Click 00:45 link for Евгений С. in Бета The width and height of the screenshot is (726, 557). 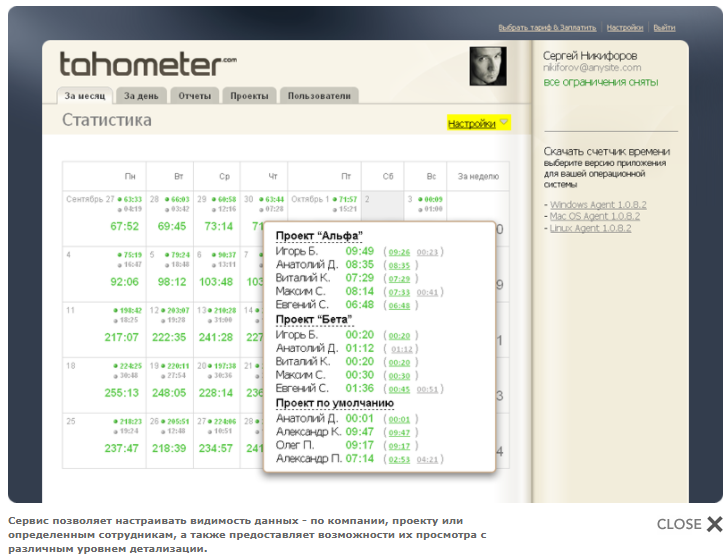click(399, 390)
